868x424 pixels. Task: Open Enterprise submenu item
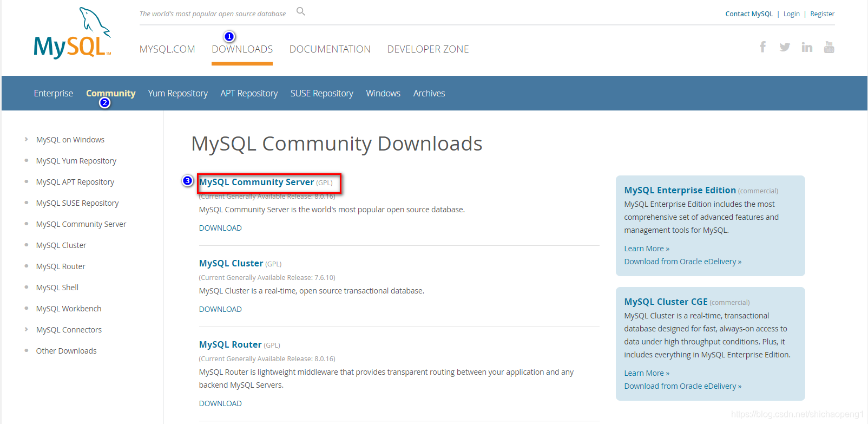(x=53, y=93)
